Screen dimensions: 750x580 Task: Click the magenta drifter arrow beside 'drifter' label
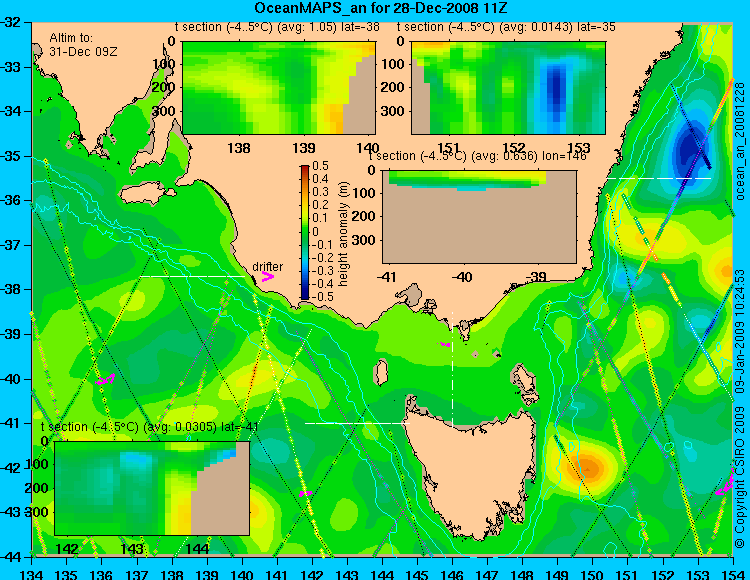pyautogui.click(x=267, y=276)
